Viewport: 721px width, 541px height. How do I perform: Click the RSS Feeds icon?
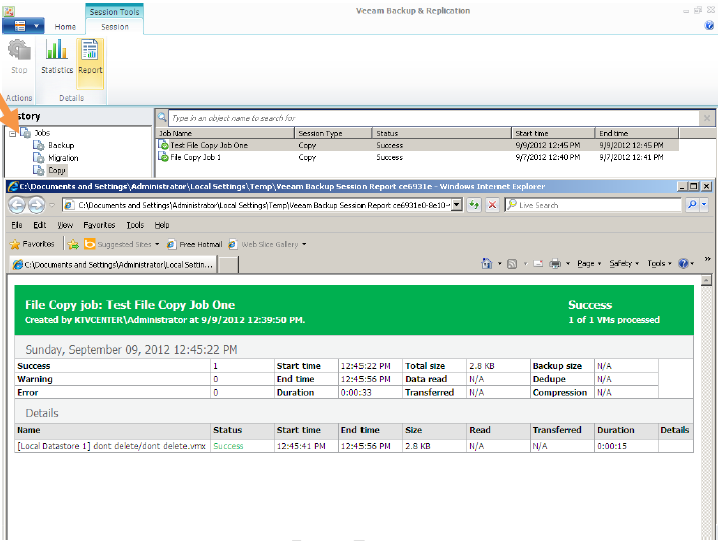pyautogui.click(x=512, y=263)
